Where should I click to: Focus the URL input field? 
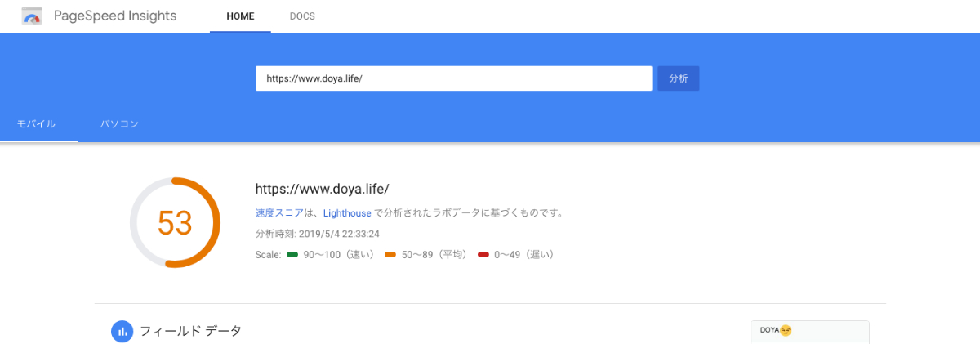[453, 78]
